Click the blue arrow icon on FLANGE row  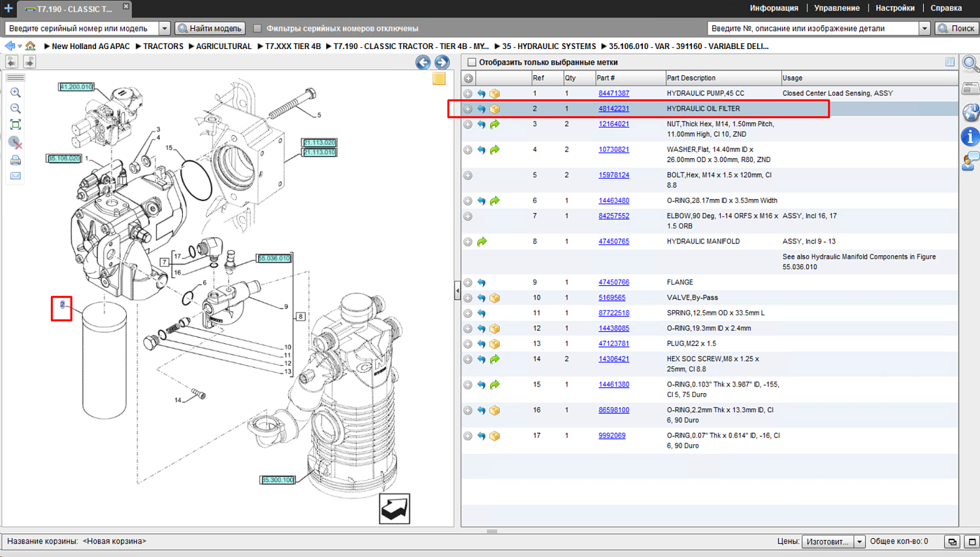click(x=482, y=283)
